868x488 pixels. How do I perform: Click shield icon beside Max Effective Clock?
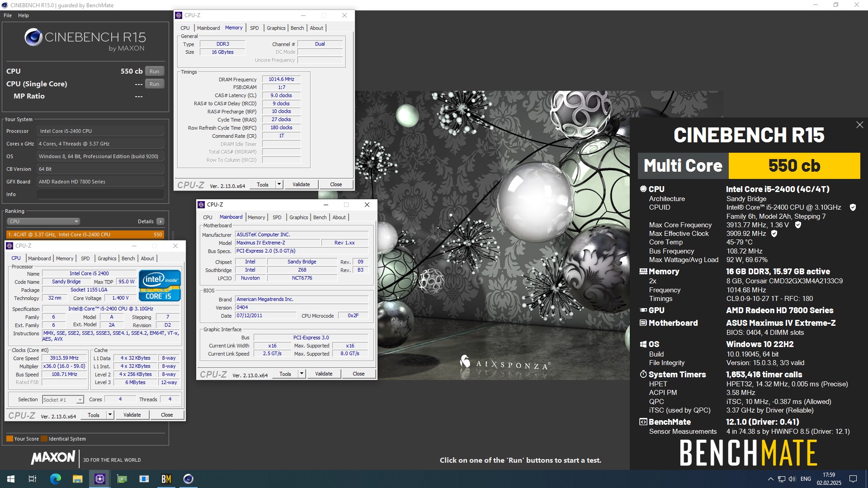point(774,234)
